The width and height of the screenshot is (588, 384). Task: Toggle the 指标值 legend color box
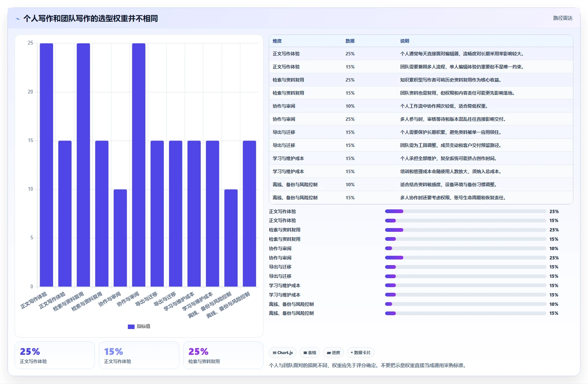(131, 326)
